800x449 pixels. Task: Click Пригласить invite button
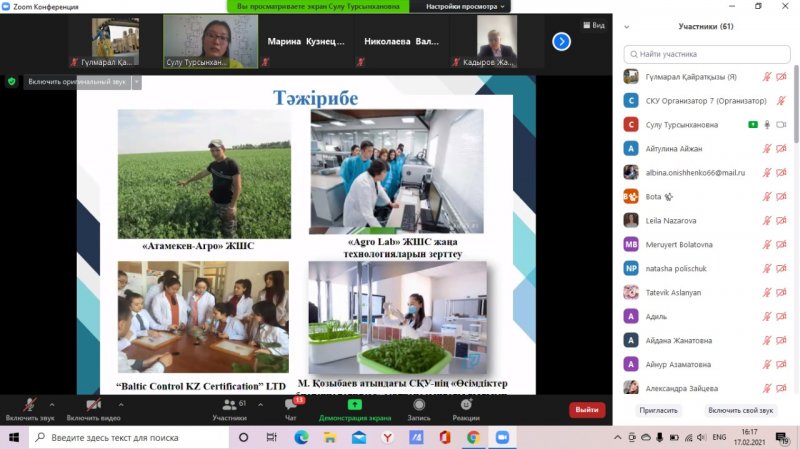click(x=659, y=410)
